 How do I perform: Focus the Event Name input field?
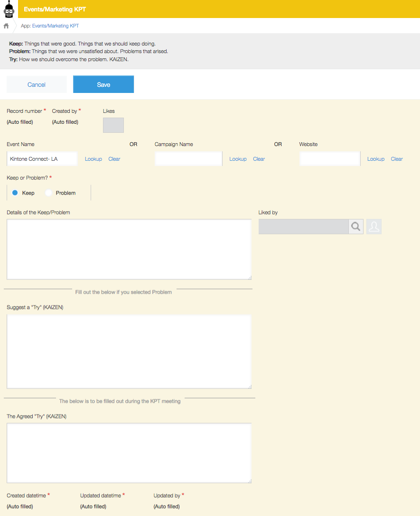coord(42,159)
